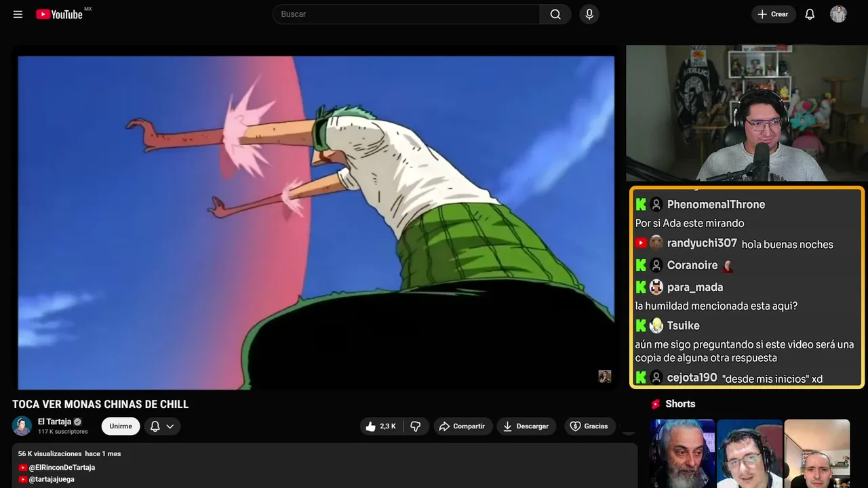Click the Coranoire chat username
Screen dimensions: 868x488
[x=692, y=265]
